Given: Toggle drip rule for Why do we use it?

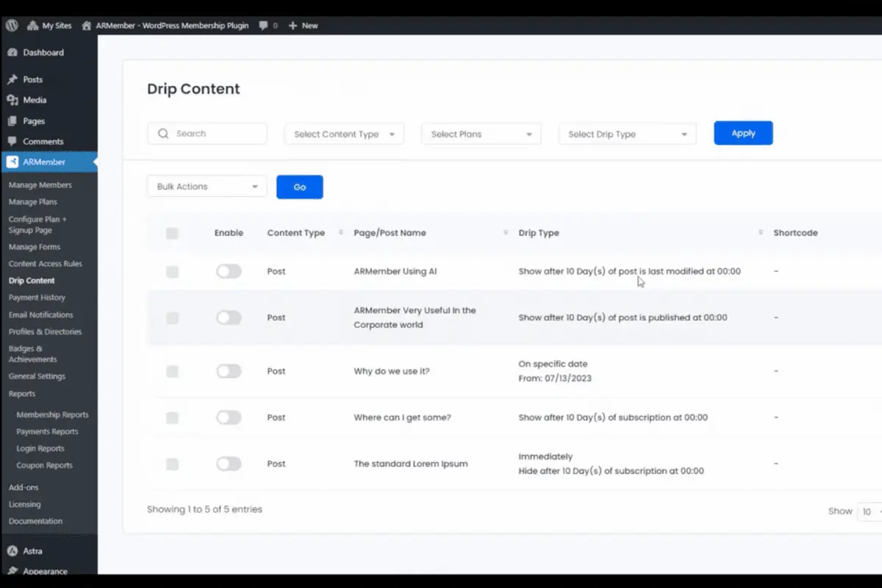Looking at the screenshot, I should coord(229,371).
